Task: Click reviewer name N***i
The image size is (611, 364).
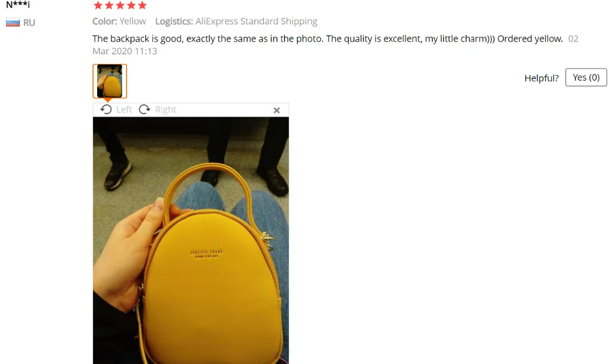Action: tap(18, 5)
